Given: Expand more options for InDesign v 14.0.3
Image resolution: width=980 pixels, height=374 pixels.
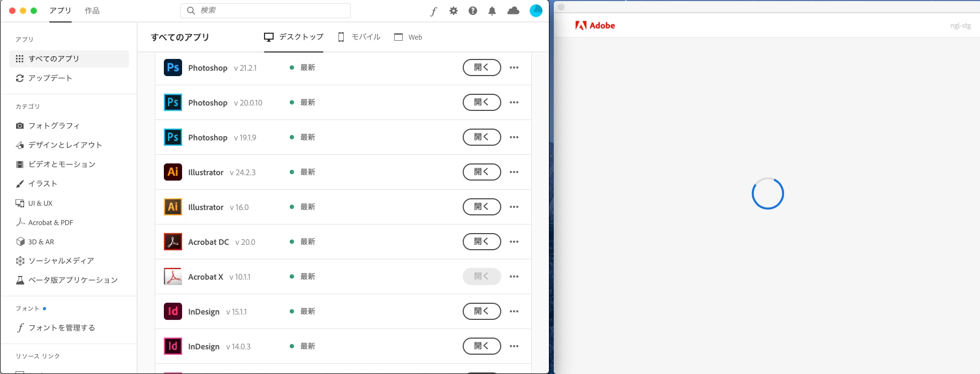Looking at the screenshot, I should coord(514,346).
